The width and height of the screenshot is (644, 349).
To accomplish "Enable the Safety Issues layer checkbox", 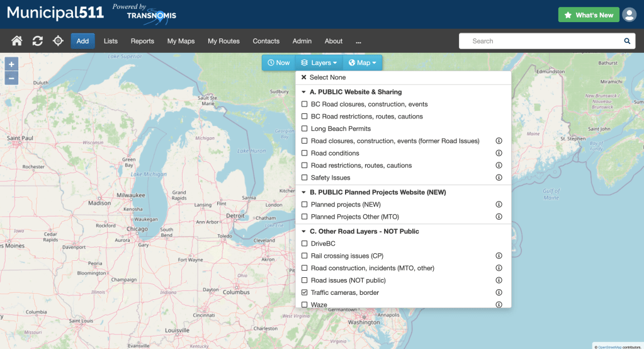I will 305,178.
